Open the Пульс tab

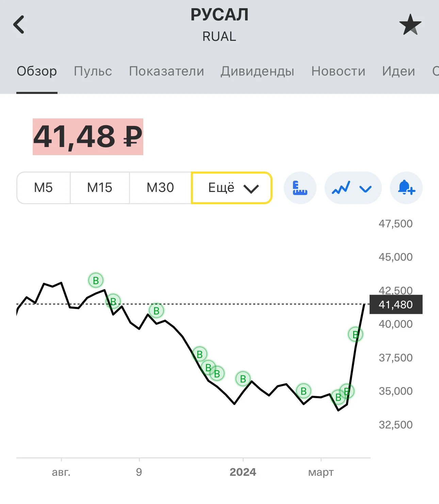(93, 71)
